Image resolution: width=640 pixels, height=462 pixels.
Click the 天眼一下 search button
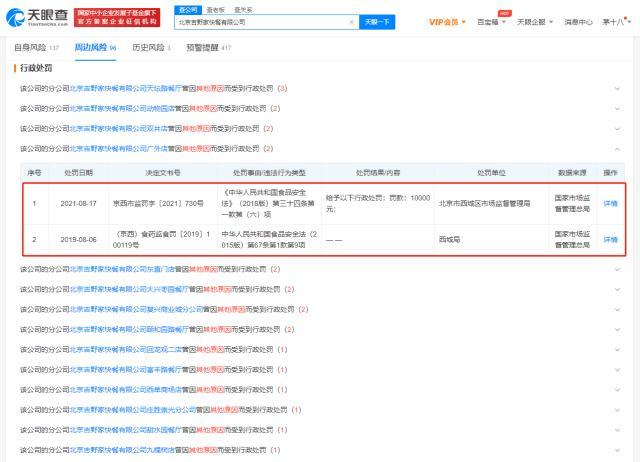pyautogui.click(x=377, y=22)
